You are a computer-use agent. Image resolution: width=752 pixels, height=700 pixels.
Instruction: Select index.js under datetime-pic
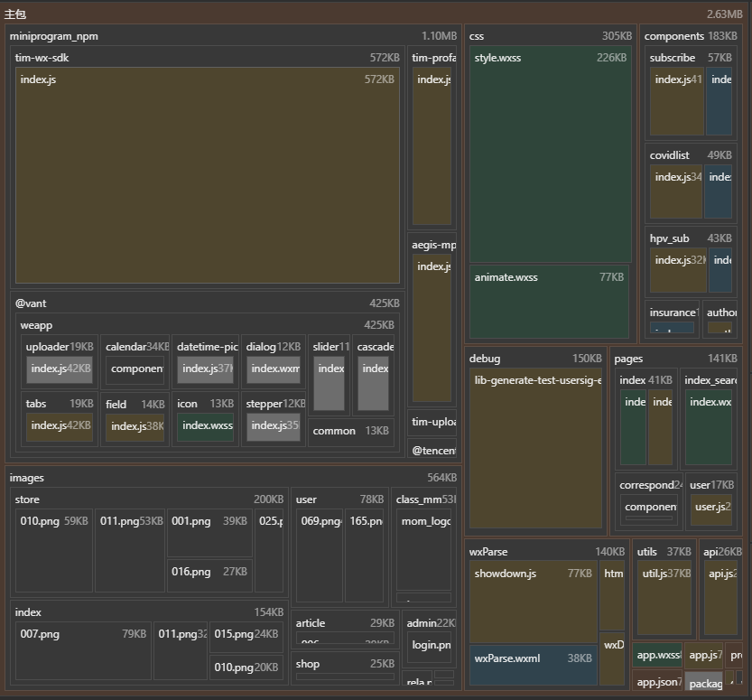point(205,369)
